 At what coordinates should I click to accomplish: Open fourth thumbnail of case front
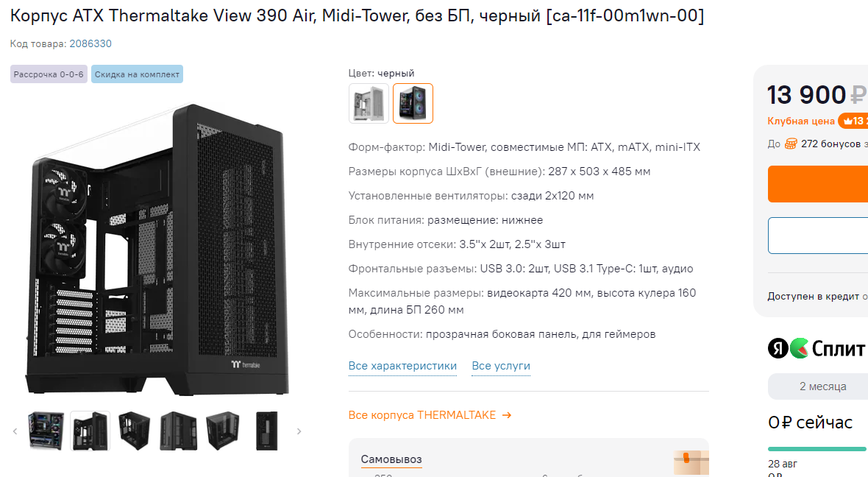click(178, 431)
